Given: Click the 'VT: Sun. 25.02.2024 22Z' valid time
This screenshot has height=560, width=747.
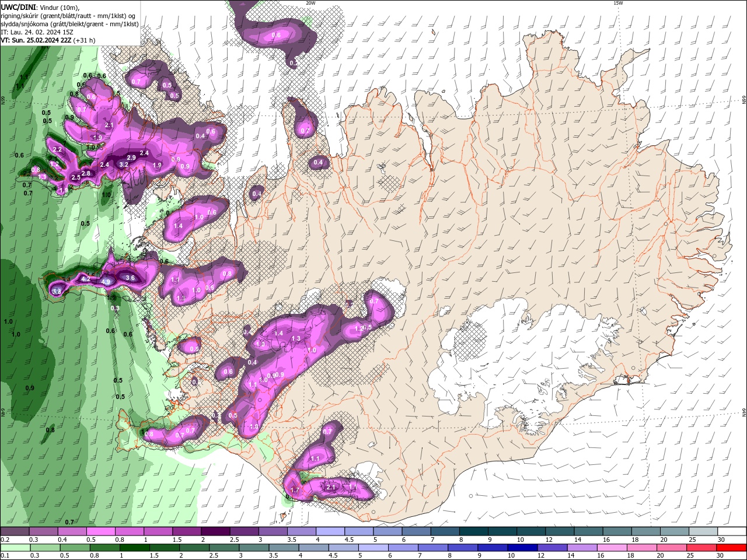Looking at the screenshot, I should click(x=36, y=40).
